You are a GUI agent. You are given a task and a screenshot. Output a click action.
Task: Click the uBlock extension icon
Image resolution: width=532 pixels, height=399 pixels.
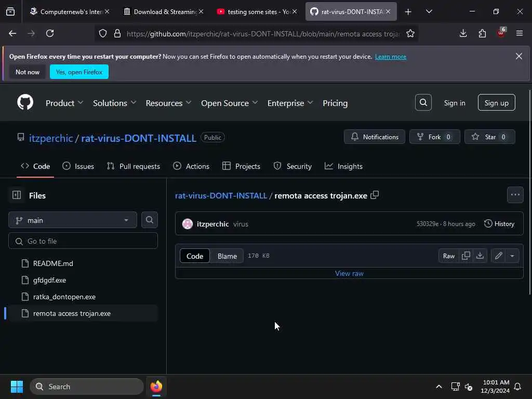click(x=501, y=33)
